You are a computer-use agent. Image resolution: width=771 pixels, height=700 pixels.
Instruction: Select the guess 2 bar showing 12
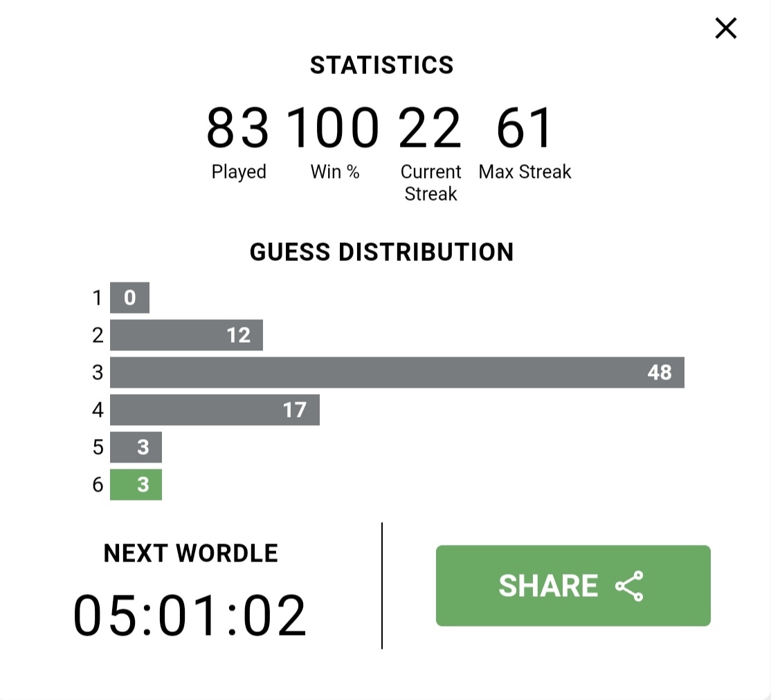186,335
